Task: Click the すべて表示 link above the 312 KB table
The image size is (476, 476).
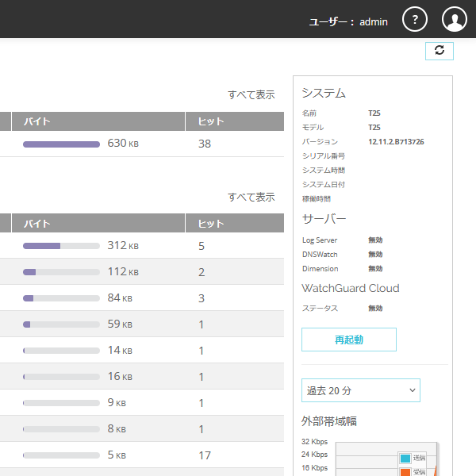Action: tap(251, 197)
